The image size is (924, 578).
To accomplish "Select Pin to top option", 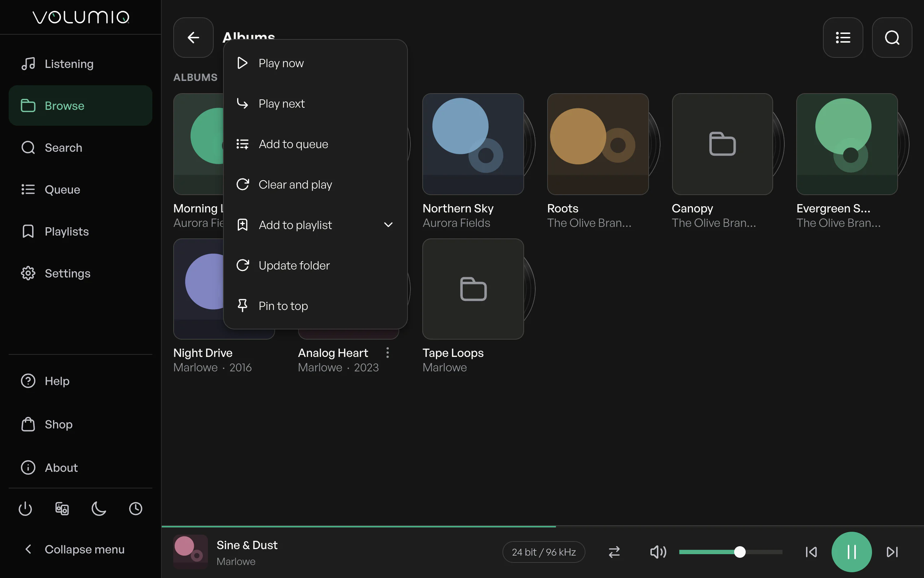I will 315,306.
